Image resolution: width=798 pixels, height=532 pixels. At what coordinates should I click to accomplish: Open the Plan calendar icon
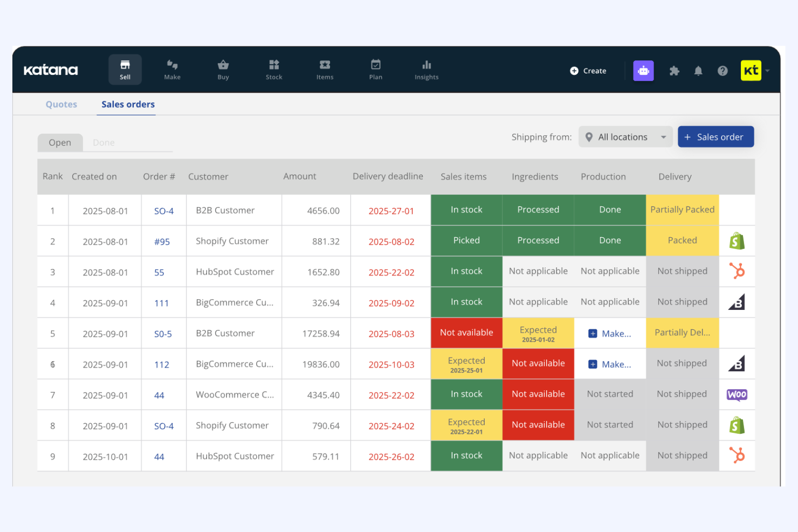coord(376,70)
